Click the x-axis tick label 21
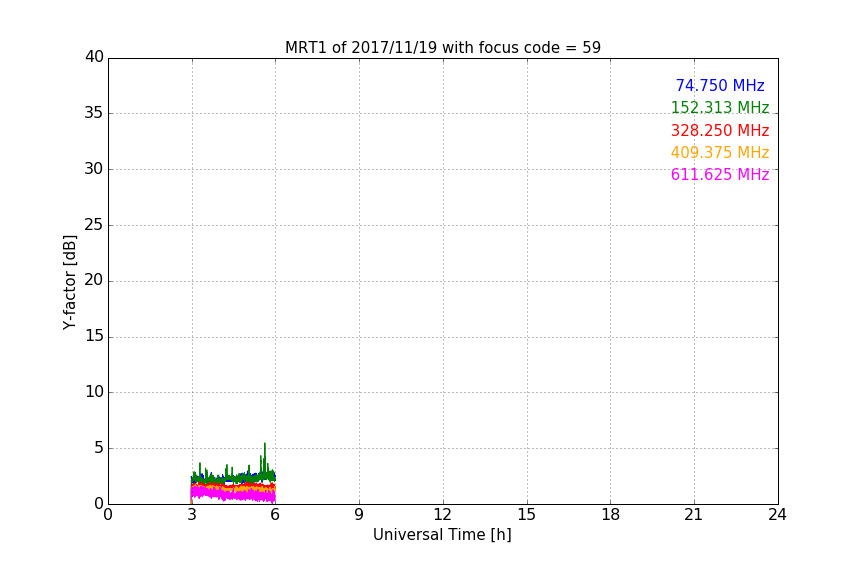 click(694, 515)
